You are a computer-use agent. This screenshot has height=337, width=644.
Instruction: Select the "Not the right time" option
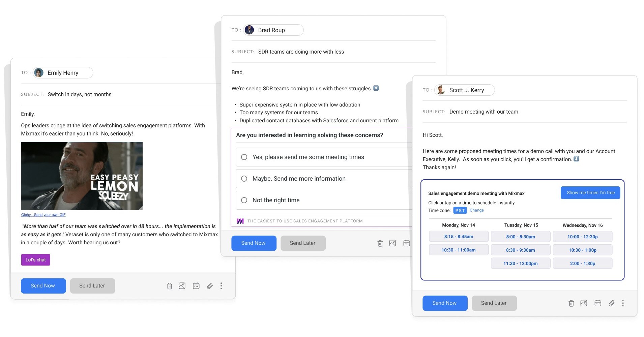(x=244, y=200)
